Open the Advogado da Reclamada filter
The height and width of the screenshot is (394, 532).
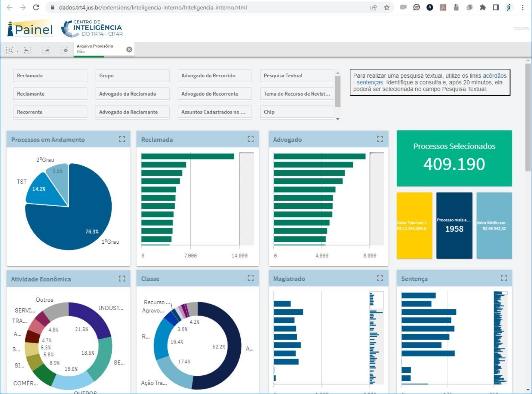click(133, 94)
